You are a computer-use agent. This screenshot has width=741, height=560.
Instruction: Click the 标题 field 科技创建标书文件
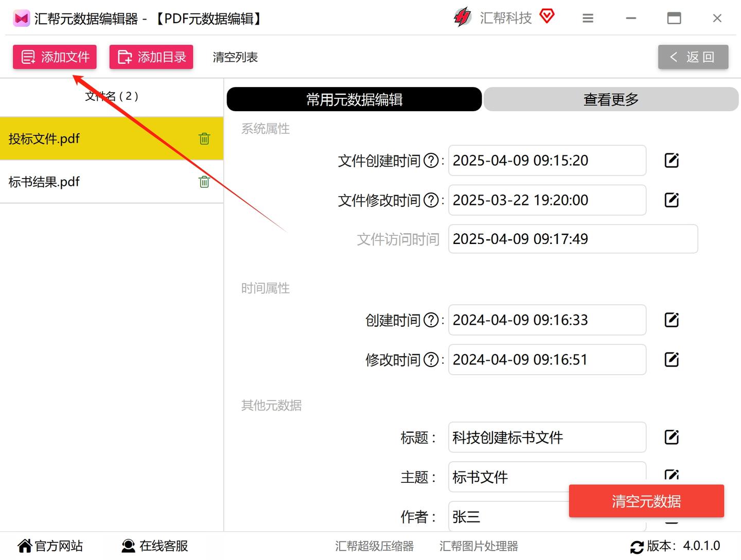click(x=547, y=437)
